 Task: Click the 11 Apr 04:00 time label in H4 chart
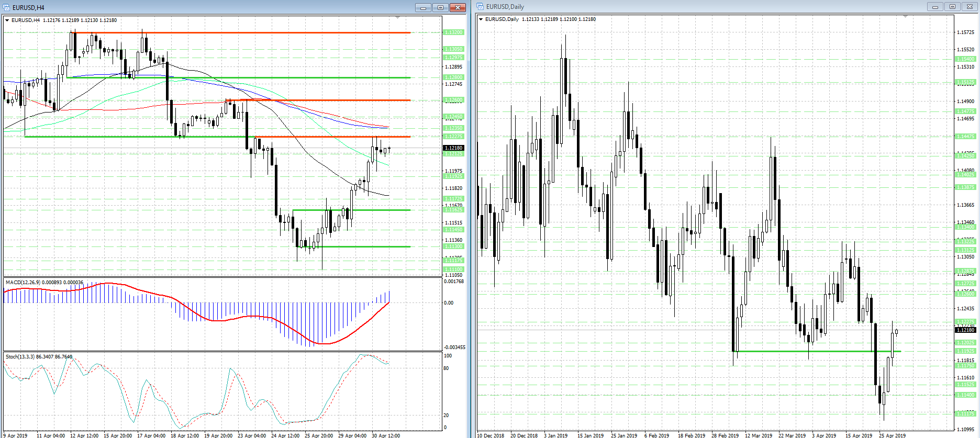(x=51, y=435)
